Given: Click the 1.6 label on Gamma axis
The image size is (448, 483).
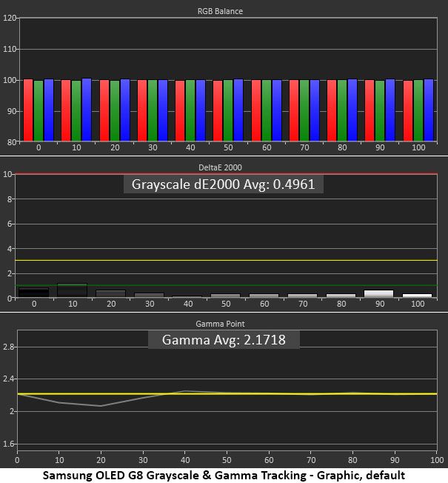Looking at the screenshot, I should 8,444.
